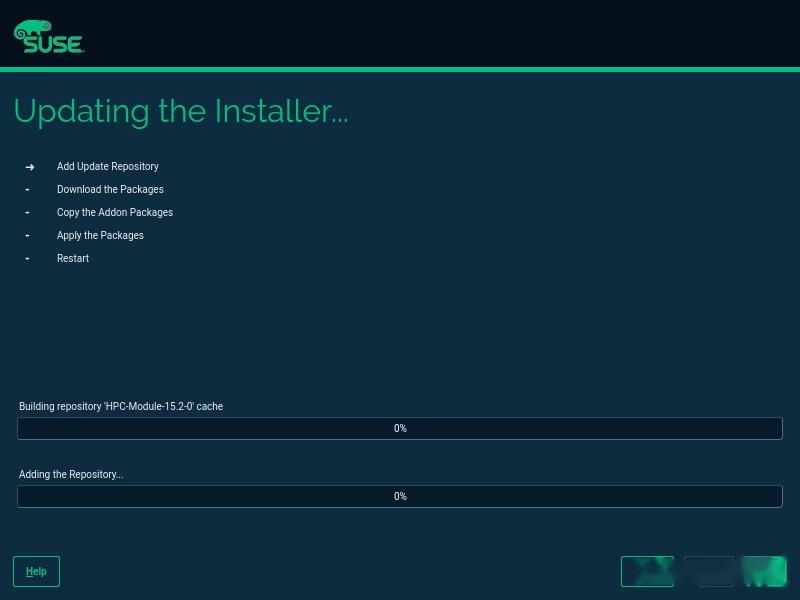Click the dash icon beside "Download the Packages"

pyautogui.click(x=27, y=189)
